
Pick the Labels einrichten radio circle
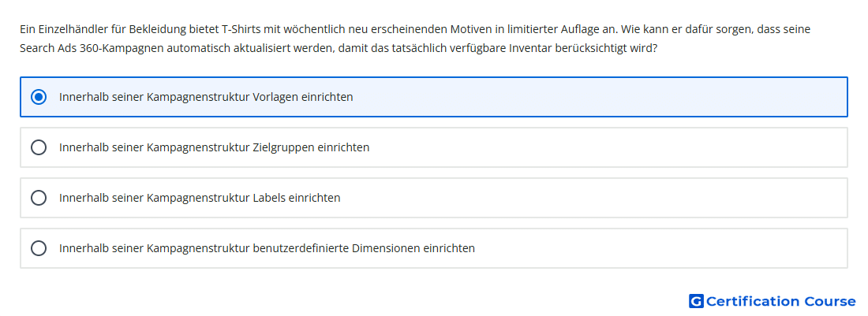[38, 198]
